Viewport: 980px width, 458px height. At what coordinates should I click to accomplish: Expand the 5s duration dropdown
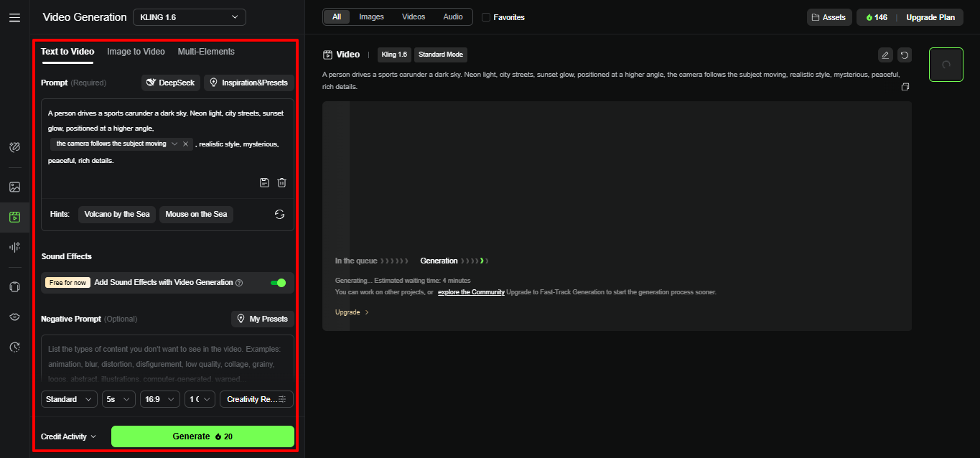click(118, 398)
